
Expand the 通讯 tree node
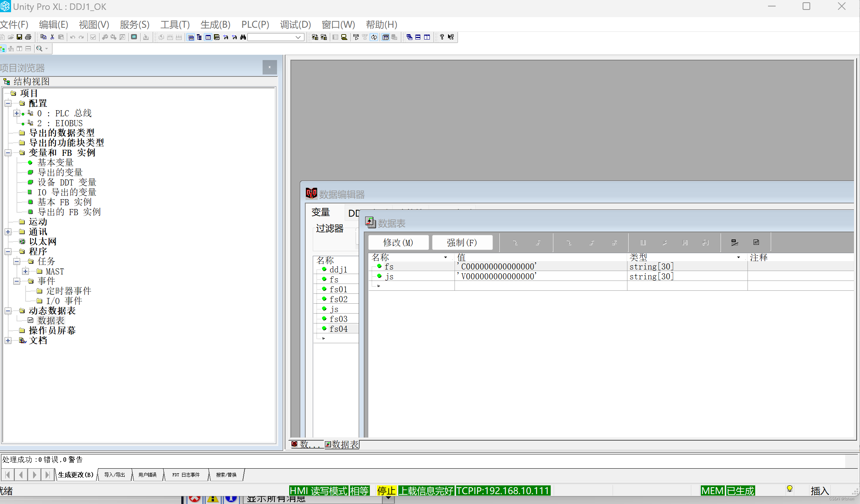8,232
